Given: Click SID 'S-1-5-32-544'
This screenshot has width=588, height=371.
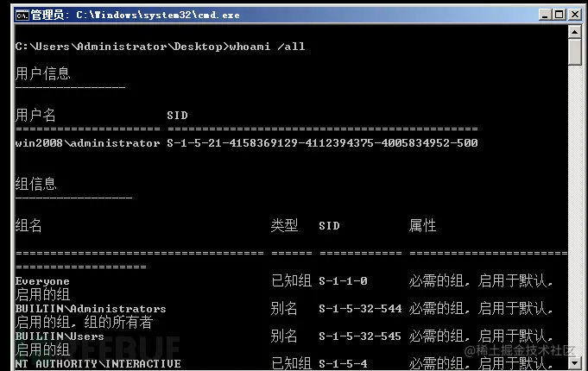Looking at the screenshot, I should [x=360, y=309].
